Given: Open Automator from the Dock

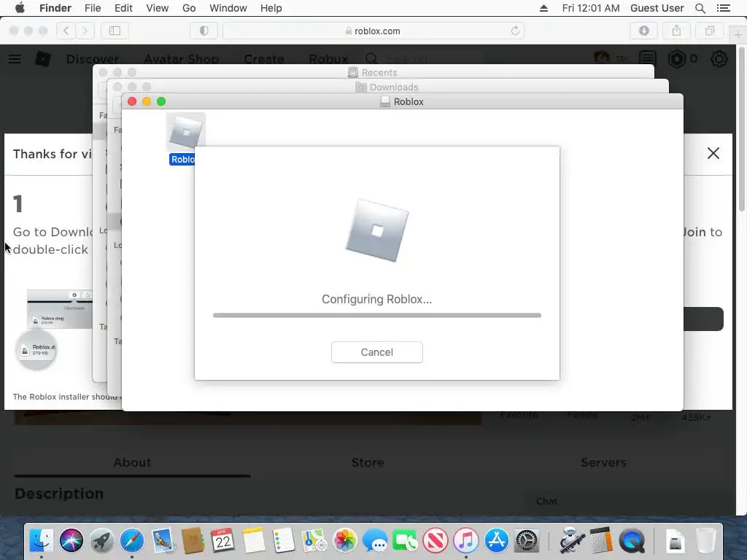Looking at the screenshot, I should (570, 541).
